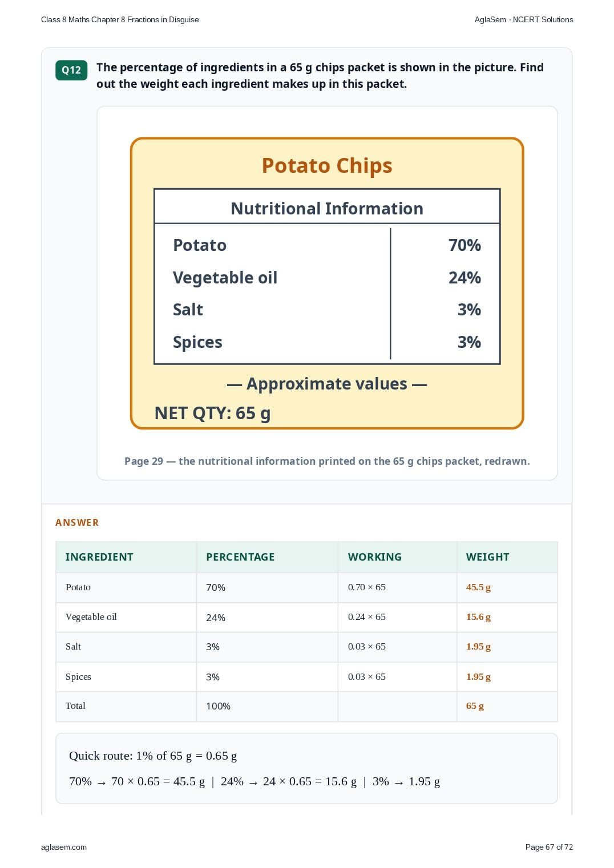
Task: Open the aglasem.com footer link
Action: (64, 847)
